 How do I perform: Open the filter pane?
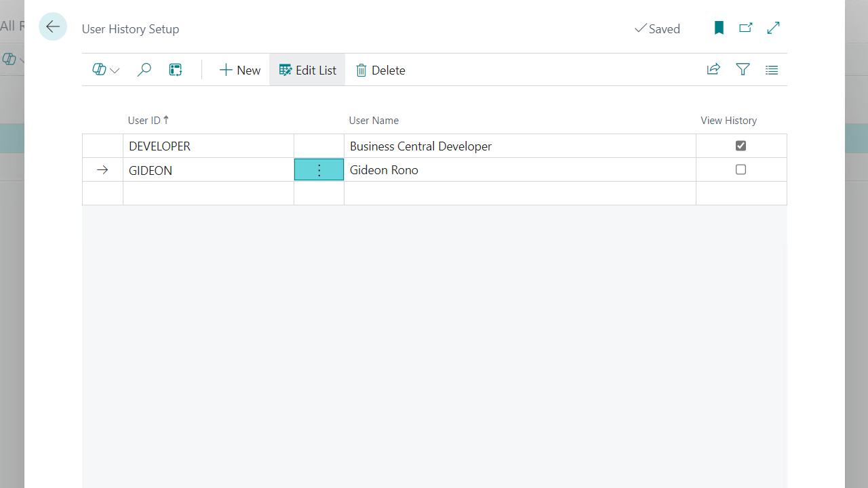(x=743, y=69)
